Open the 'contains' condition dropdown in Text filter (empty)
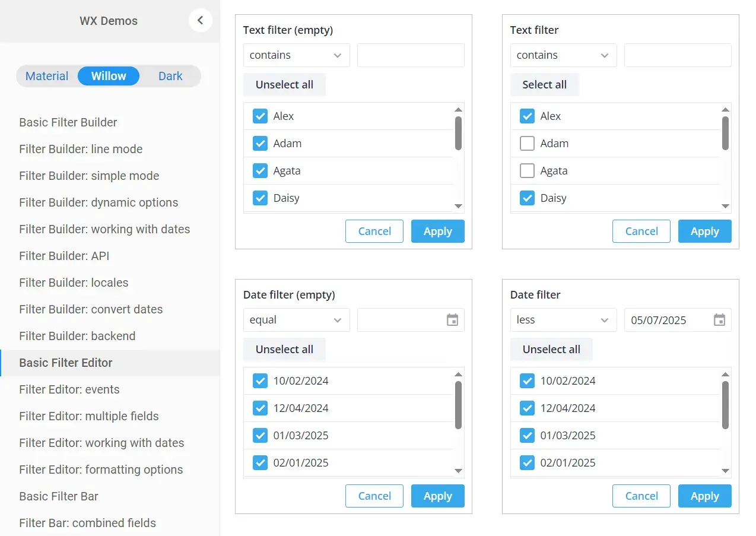 [296, 55]
